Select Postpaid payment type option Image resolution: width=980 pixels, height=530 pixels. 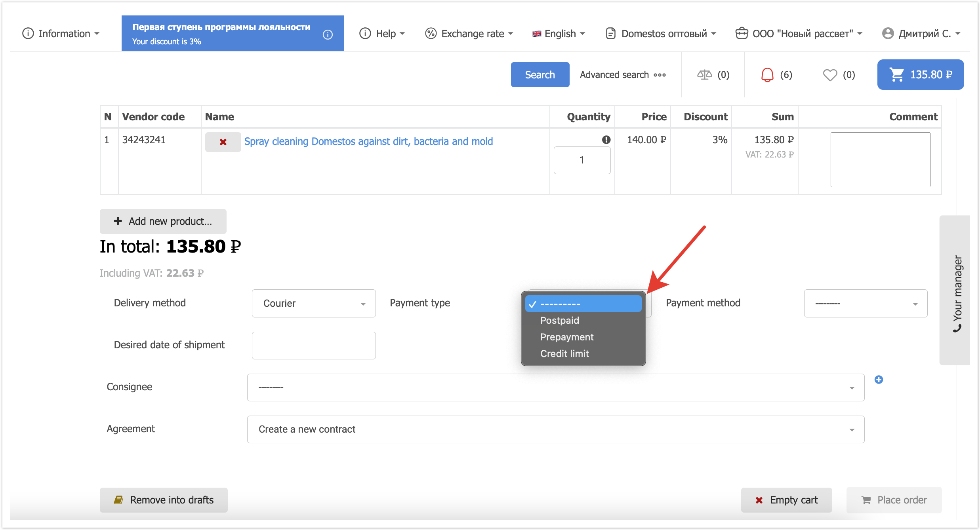point(559,320)
